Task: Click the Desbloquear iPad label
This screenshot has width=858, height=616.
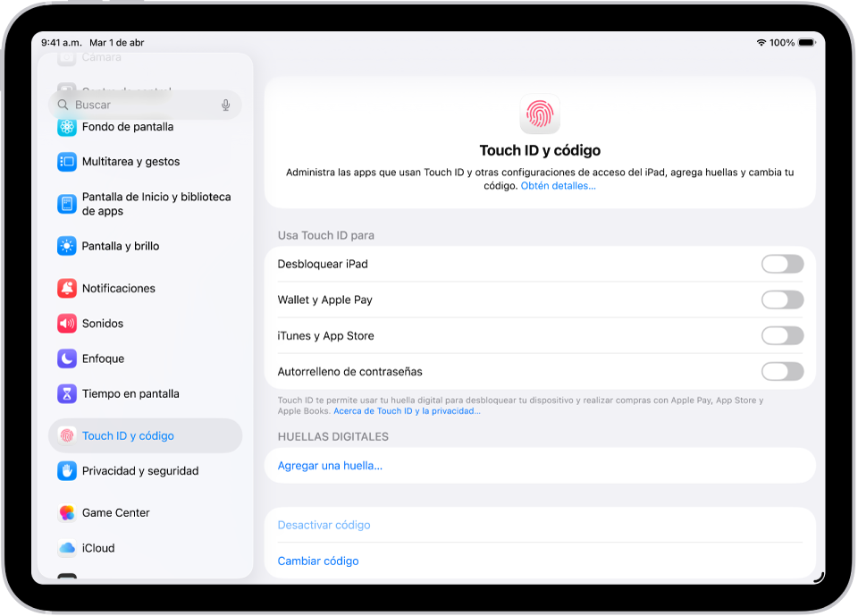Action: [323, 265]
